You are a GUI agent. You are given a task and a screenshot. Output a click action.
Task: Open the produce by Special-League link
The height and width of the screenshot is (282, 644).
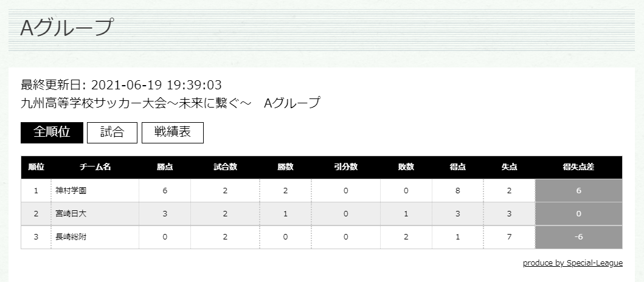[572, 263]
